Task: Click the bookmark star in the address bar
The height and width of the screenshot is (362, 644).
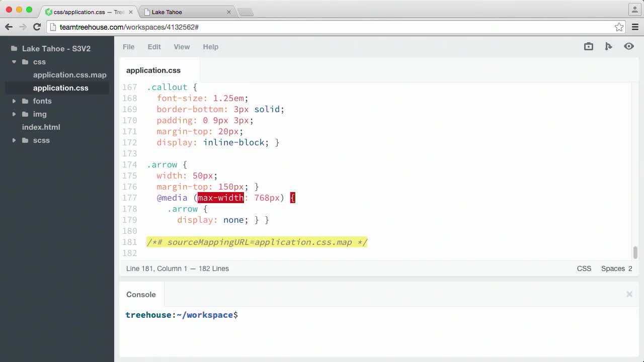Action: coord(619,27)
